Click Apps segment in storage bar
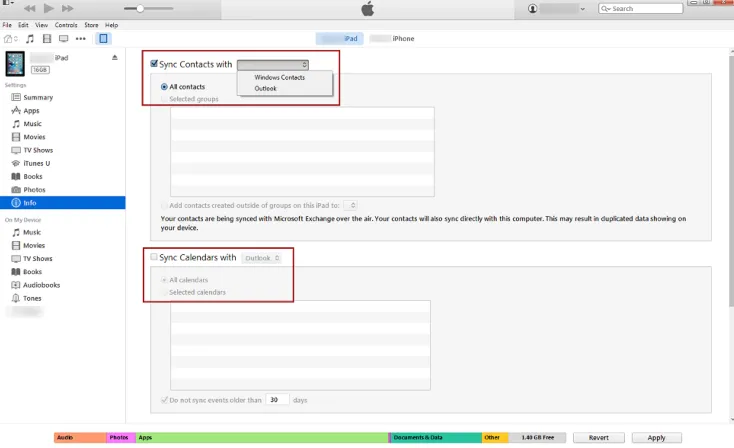This screenshot has height=448, width=734. 262,437
